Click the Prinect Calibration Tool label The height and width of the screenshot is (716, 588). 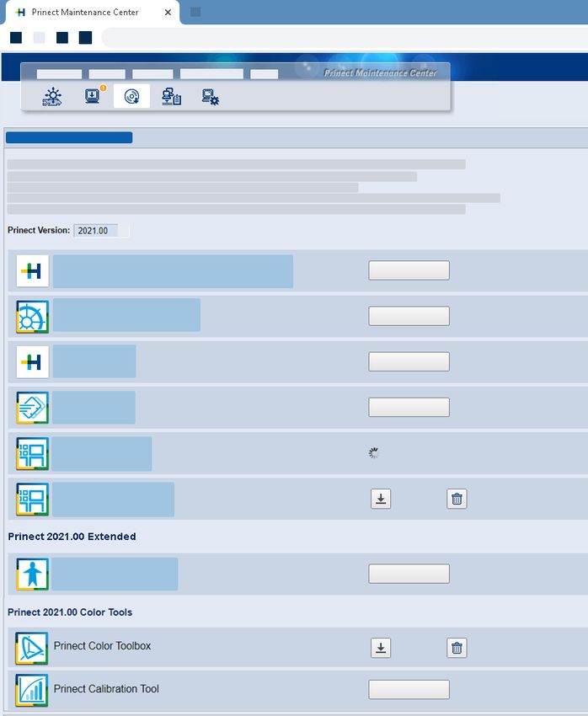[x=106, y=688]
